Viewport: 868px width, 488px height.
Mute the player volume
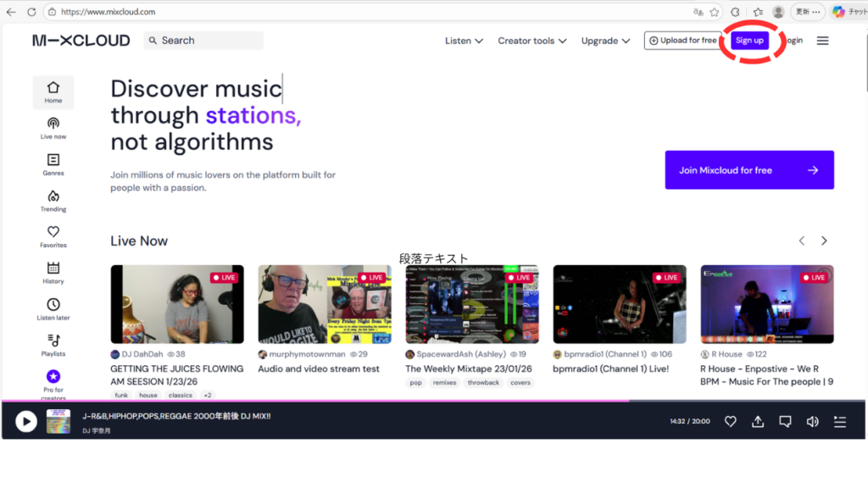point(812,421)
